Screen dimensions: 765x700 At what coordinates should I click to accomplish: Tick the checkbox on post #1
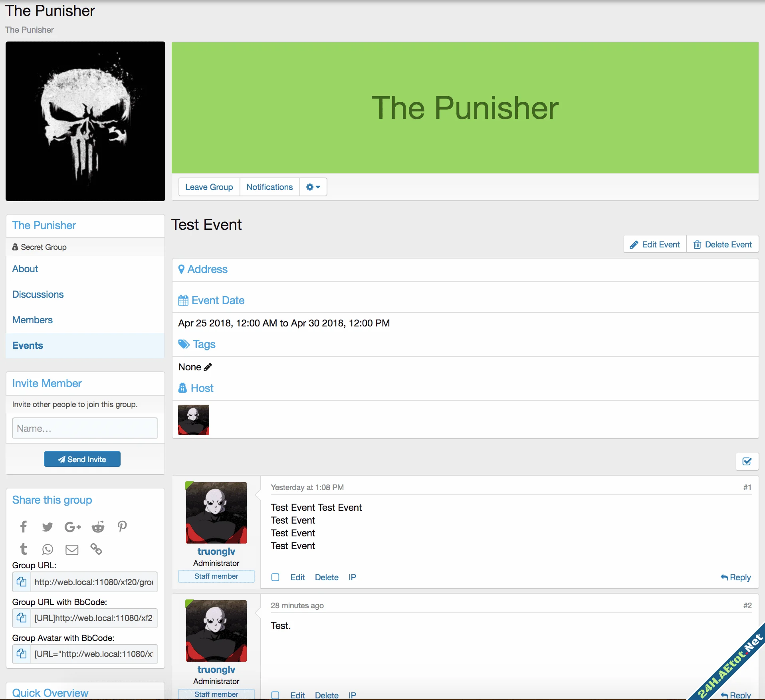pos(275,577)
